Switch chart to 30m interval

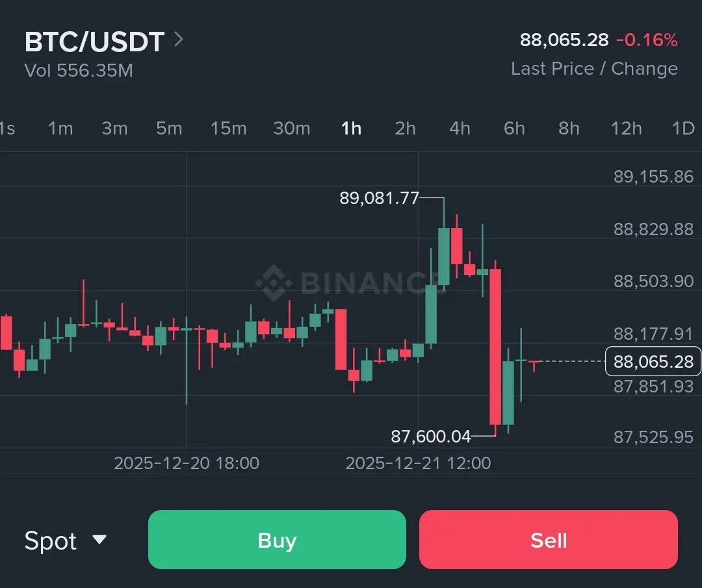pyautogui.click(x=291, y=128)
